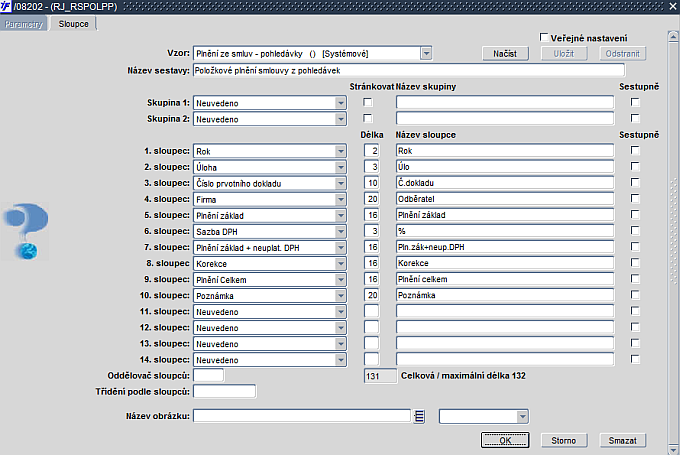The height and width of the screenshot is (455, 680).
Task: Expand the 14. sloupec dropdown Neuvedeno
Action: pos(341,360)
